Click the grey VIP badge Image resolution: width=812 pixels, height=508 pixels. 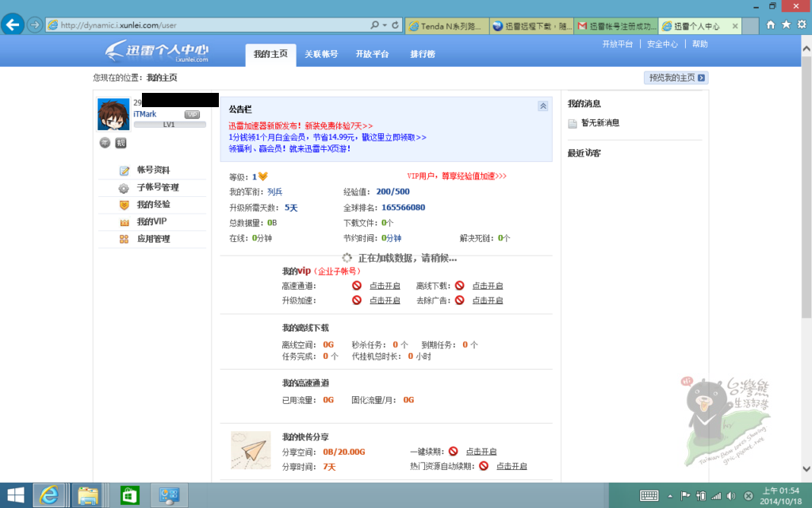pos(192,114)
